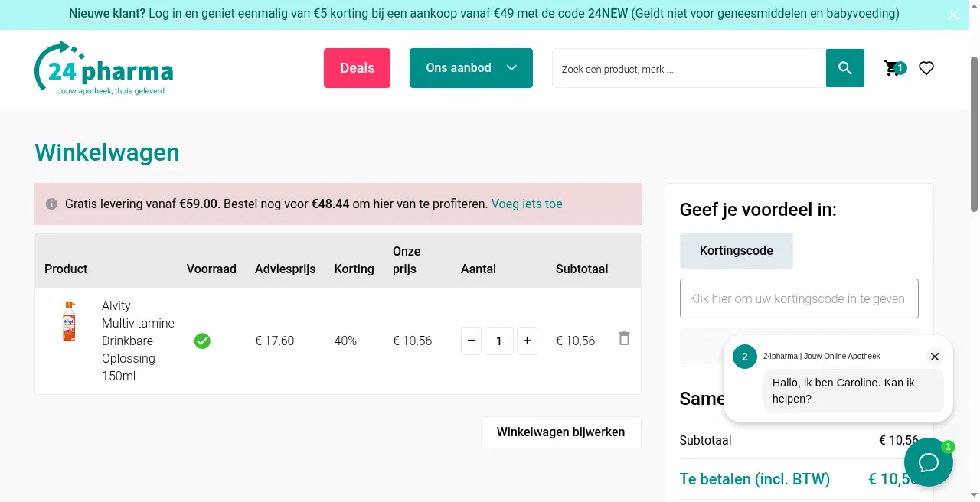Delete Alvityl item with trash icon
The height and width of the screenshot is (502, 980).
pos(624,338)
